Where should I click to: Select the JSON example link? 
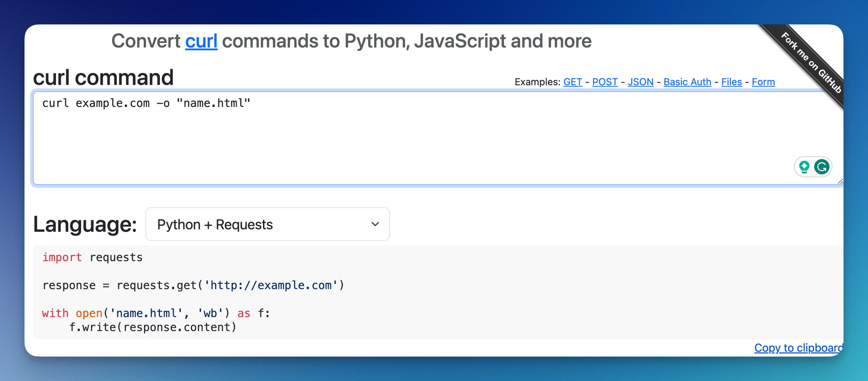point(640,82)
